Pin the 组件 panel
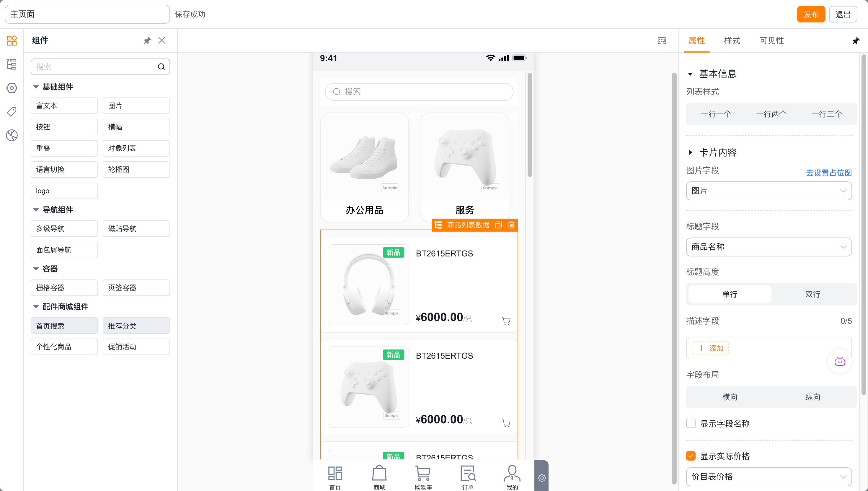The height and width of the screenshot is (491, 868). (x=147, y=40)
